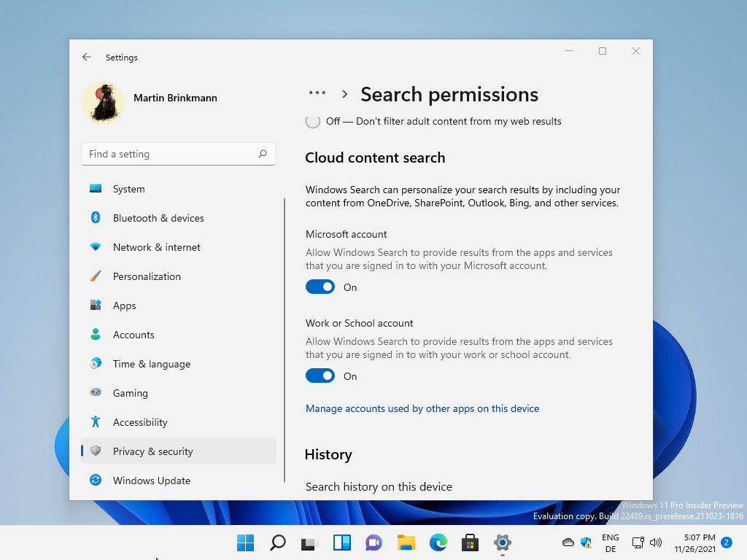
Task: Click the Privacy & security shield icon
Action: pyautogui.click(x=96, y=451)
